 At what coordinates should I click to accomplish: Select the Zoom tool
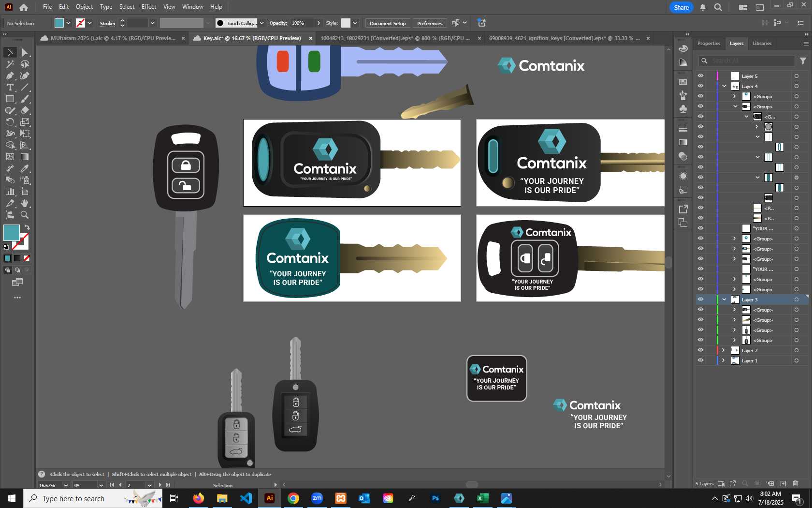pos(25,215)
